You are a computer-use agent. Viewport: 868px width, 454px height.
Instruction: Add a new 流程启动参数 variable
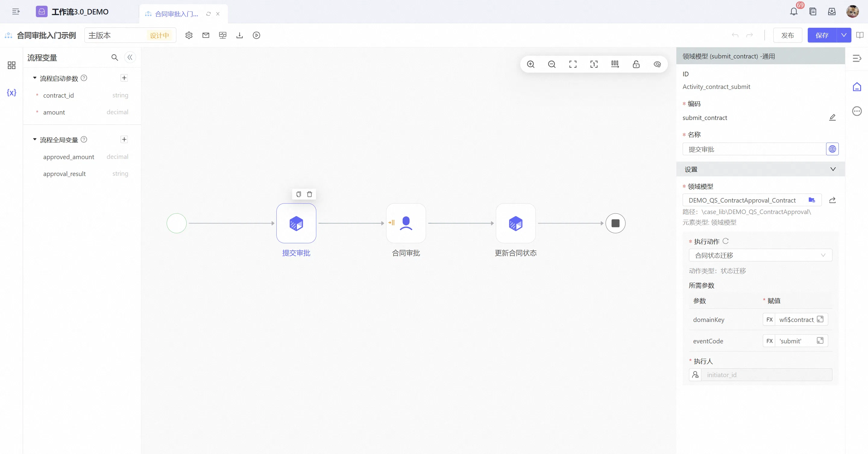point(124,78)
